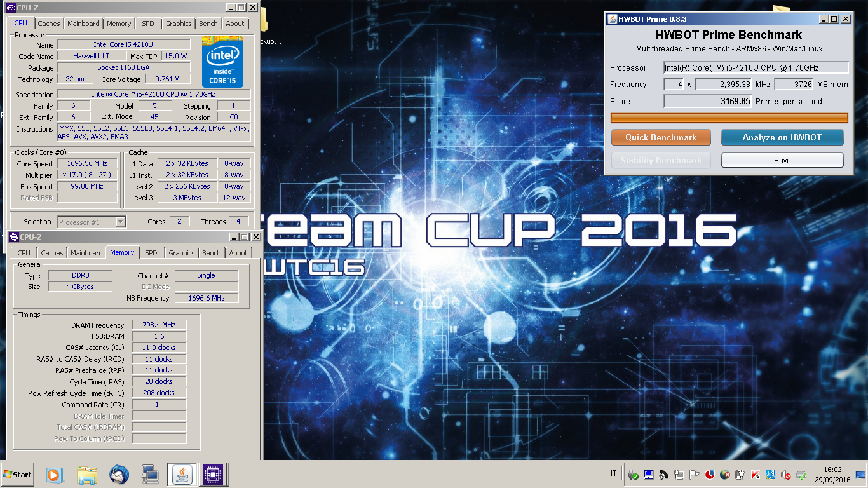Viewport: 868px width, 488px height.
Task: Click the Show Desktop button
Action: point(860,475)
